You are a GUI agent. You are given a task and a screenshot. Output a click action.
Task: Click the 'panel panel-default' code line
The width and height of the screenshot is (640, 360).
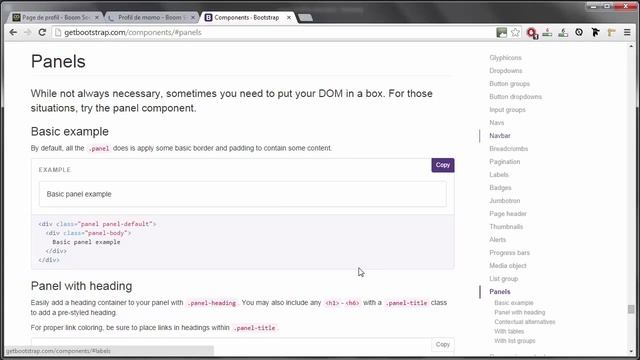point(97,224)
